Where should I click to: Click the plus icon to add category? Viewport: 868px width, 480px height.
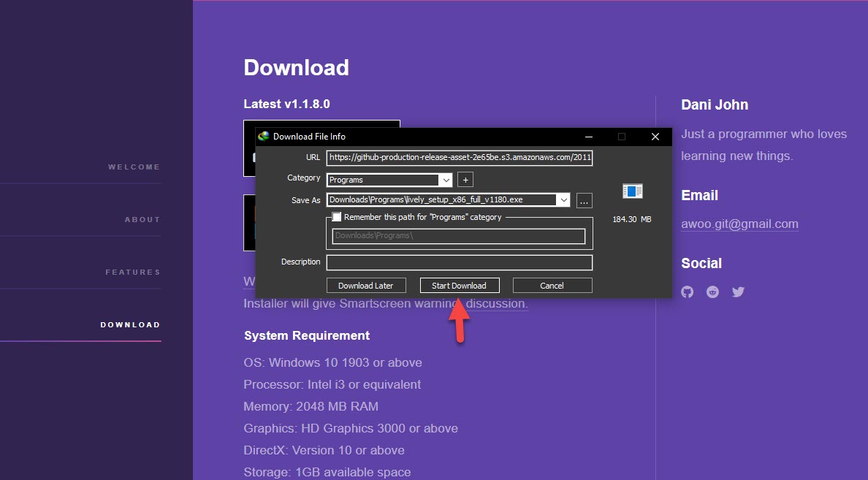click(x=465, y=180)
